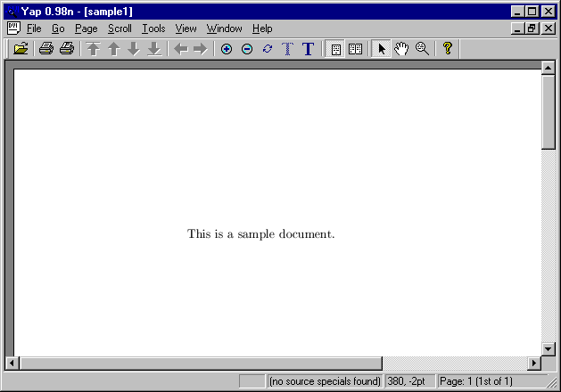This screenshot has height=392, width=561.
Task: Select the solid blue T text icon
Action: pos(308,49)
